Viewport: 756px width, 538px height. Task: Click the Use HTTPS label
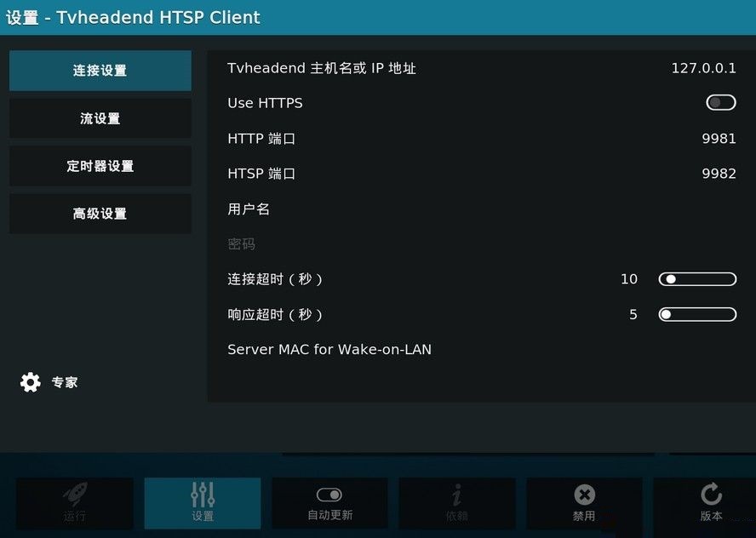click(x=265, y=103)
